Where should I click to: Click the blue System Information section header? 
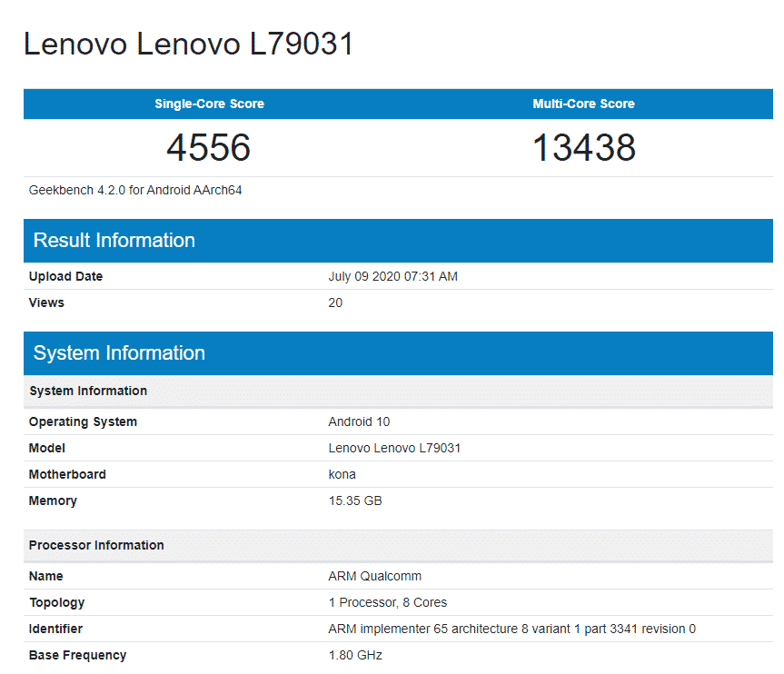point(398,353)
